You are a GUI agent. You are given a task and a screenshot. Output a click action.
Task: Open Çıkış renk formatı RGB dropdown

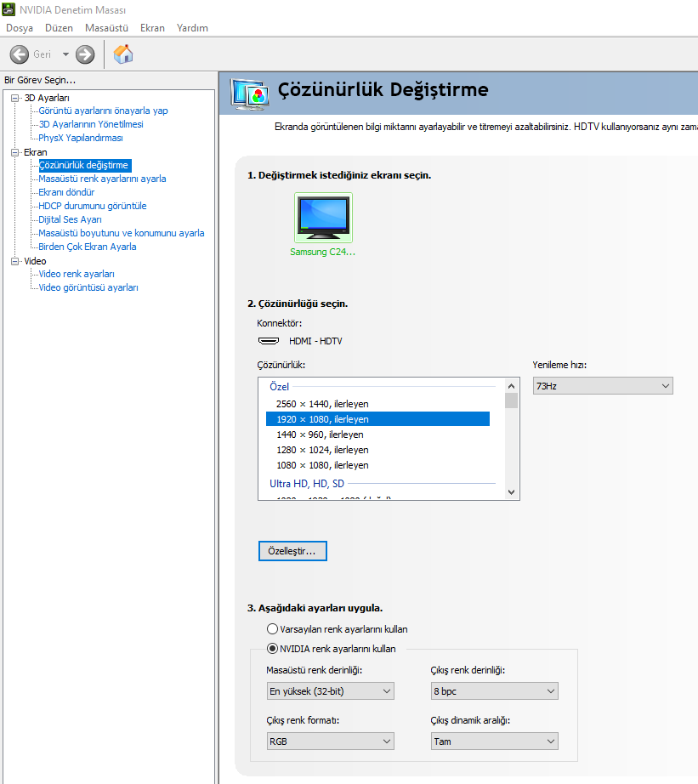click(330, 741)
